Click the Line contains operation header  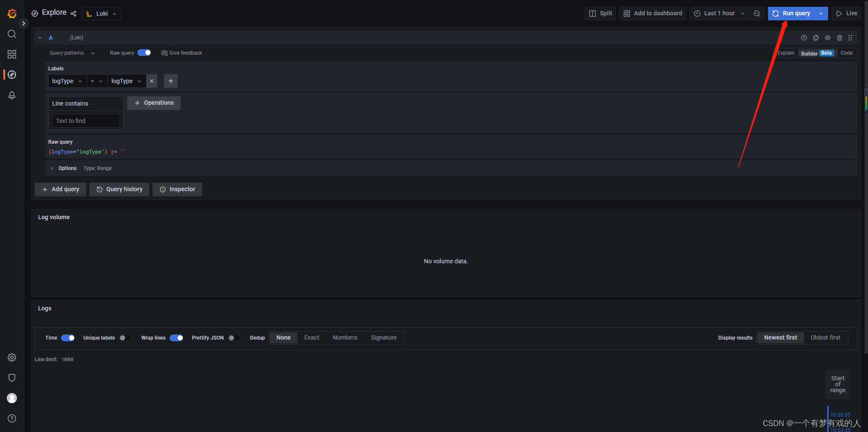click(86, 103)
